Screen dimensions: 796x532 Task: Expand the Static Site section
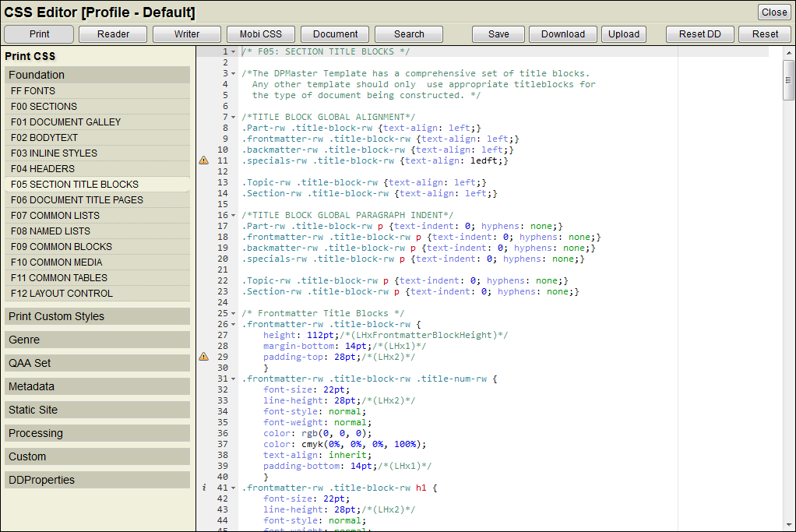(x=97, y=410)
